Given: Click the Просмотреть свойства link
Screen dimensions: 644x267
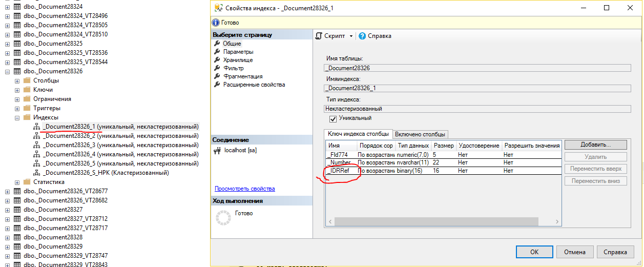Looking at the screenshot, I should coord(244,189).
